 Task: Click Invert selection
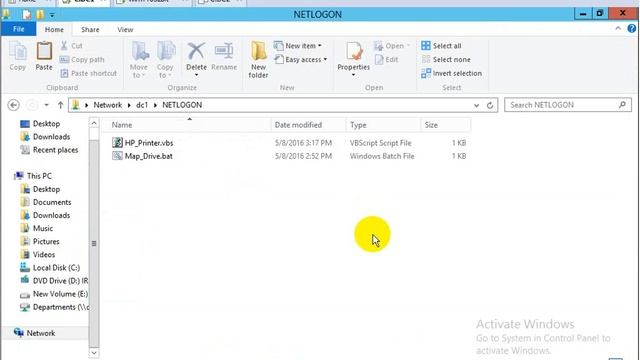tap(451, 73)
